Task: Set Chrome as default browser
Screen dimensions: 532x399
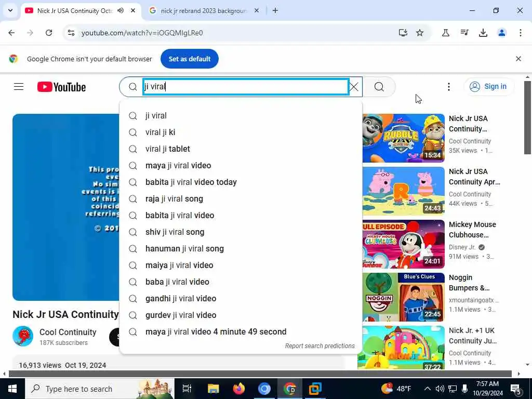Action: [x=189, y=59]
